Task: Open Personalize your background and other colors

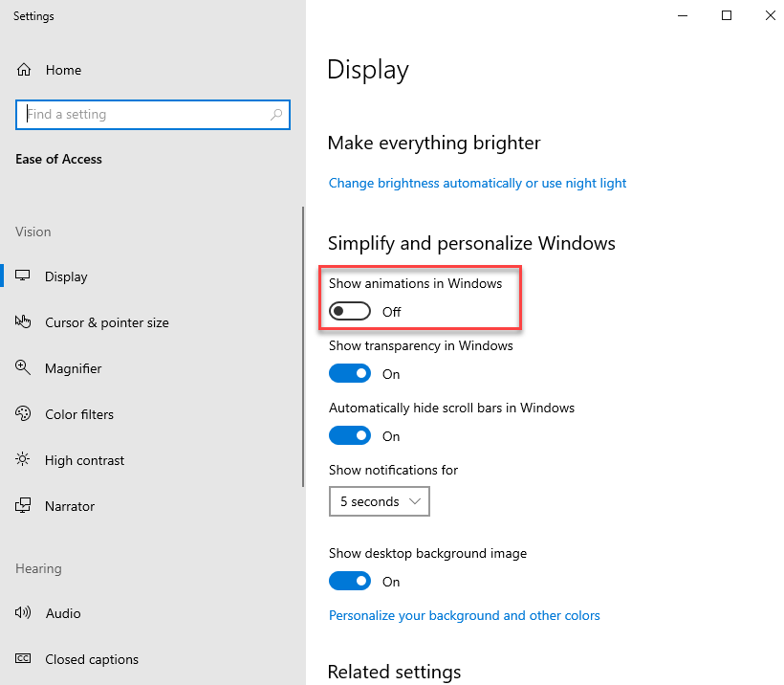Action: pyautogui.click(x=464, y=615)
